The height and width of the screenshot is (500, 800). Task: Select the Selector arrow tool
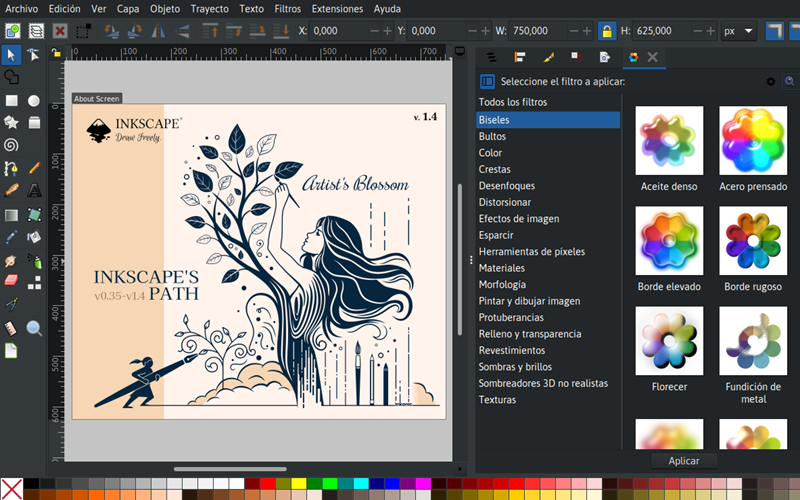click(x=11, y=55)
